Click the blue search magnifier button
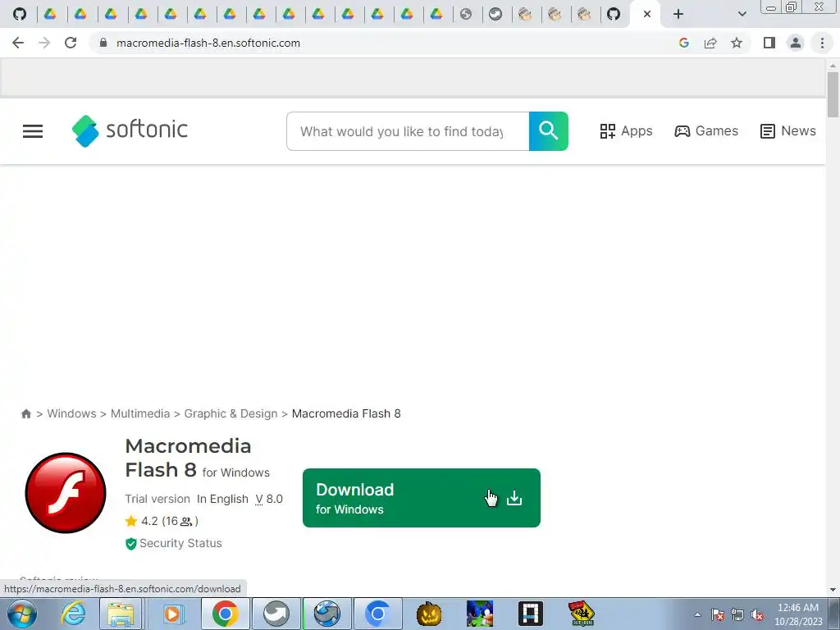This screenshot has width=840, height=630. (548, 131)
